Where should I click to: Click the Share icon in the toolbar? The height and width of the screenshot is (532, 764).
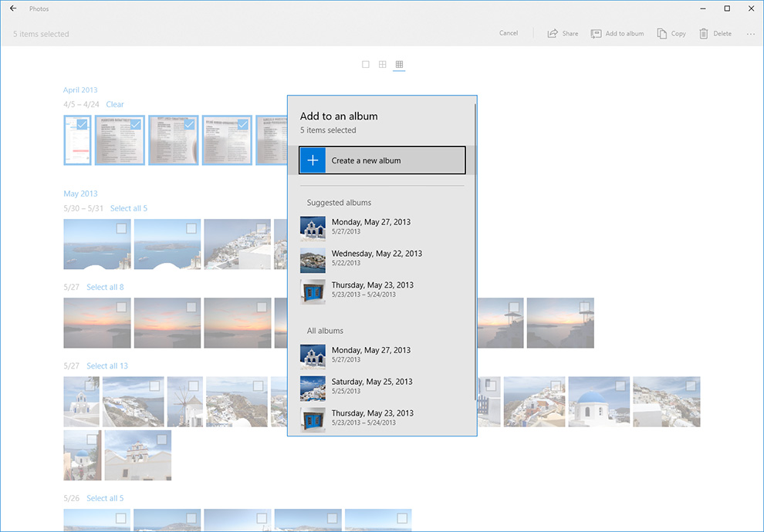[553, 34]
